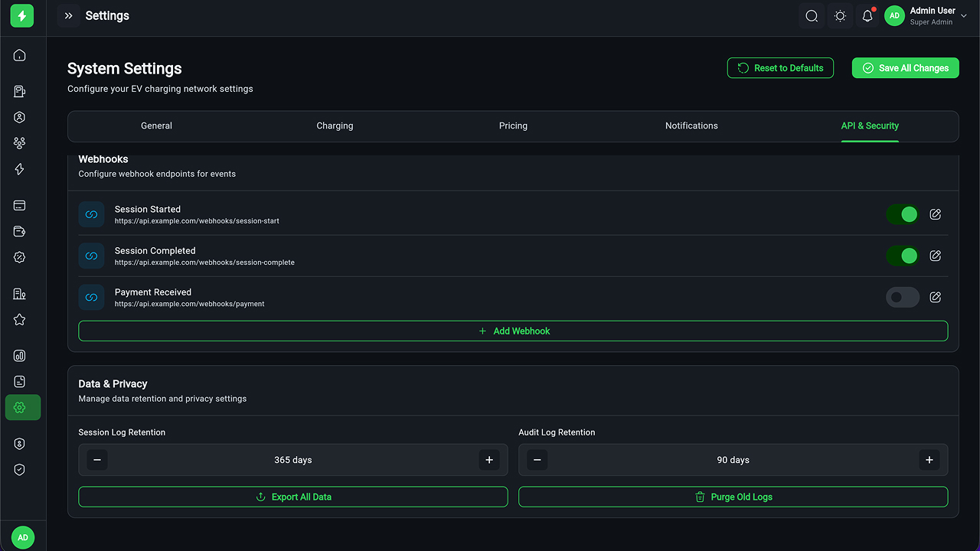Turn off Session Completed webhook toggle
This screenshot has height=551, width=980.
(x=903, y=256)
